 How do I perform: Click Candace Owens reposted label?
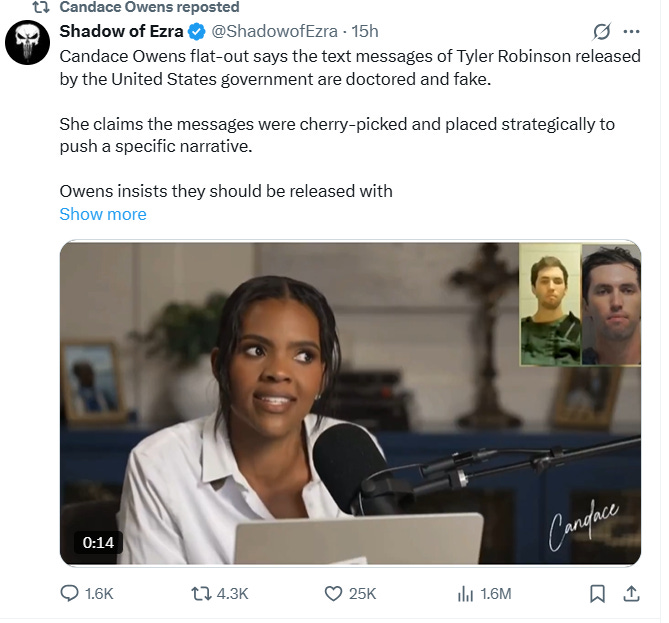(x=149, y=7)
